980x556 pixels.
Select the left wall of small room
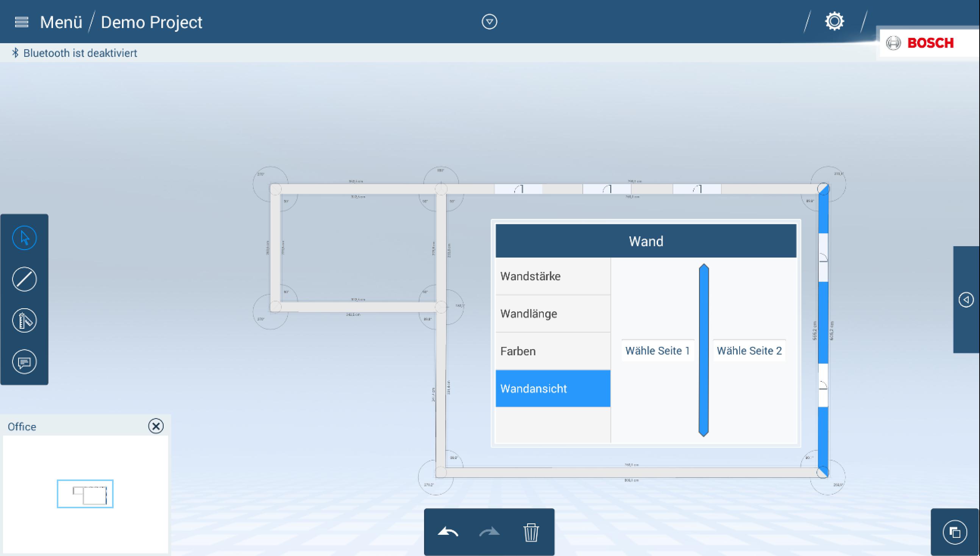275,247
